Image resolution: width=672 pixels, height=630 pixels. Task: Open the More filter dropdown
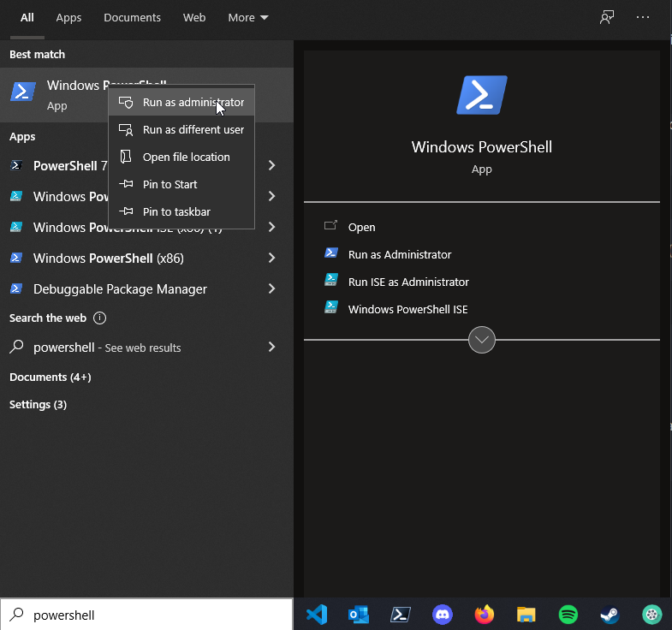[248, 18]
